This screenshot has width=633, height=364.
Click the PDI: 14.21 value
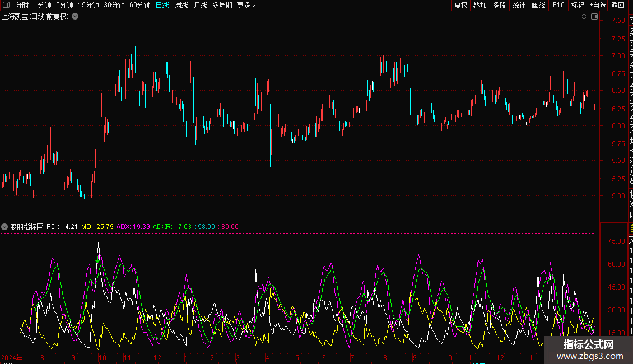pos(62,227)
